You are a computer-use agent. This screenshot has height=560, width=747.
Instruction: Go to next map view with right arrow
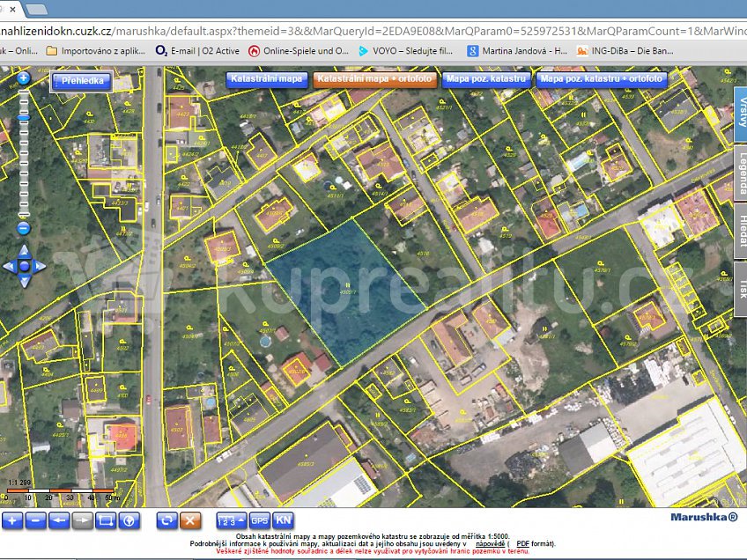(83, 520)
